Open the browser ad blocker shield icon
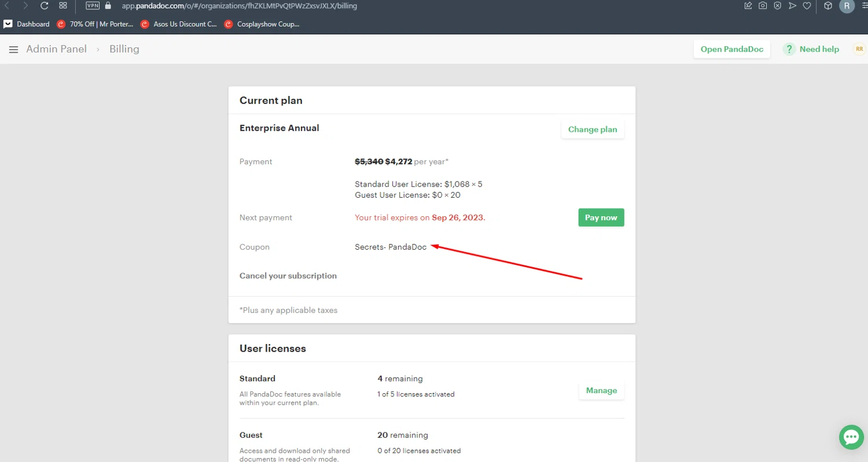868x462 pixels. (x=777, y=6)
